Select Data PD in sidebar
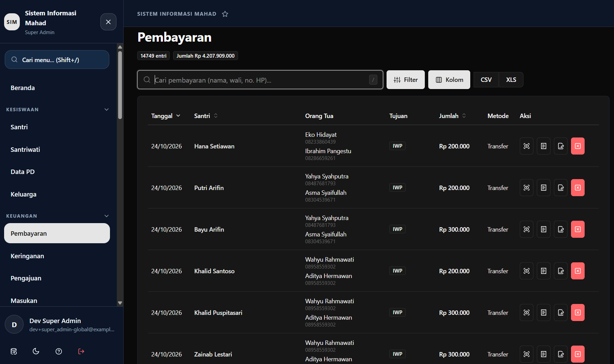 pos(57,172)
